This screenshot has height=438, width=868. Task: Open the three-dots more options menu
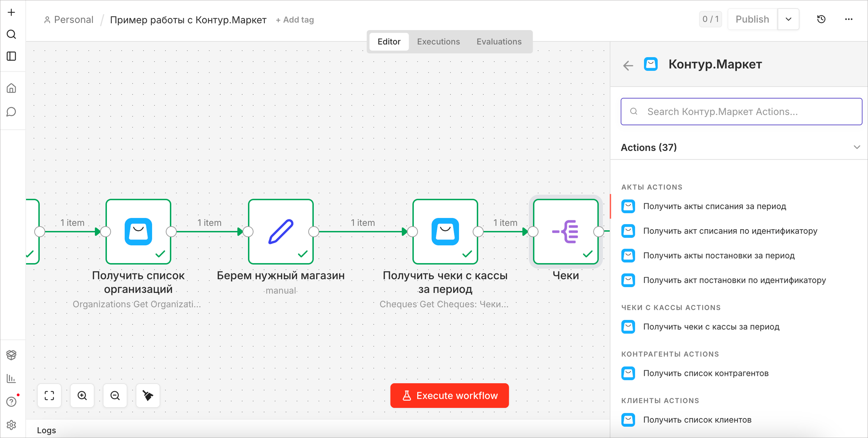pyautogui.click(x=849, y=19)
